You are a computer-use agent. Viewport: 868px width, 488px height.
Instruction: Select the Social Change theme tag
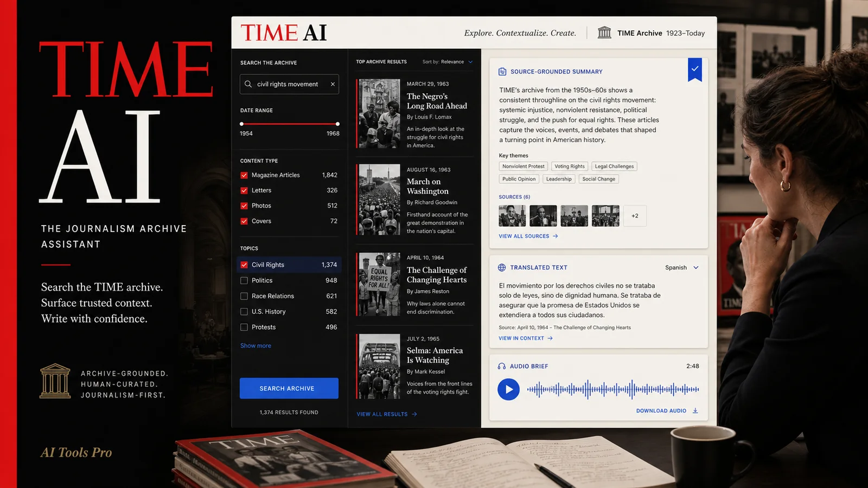click(599, 179)
